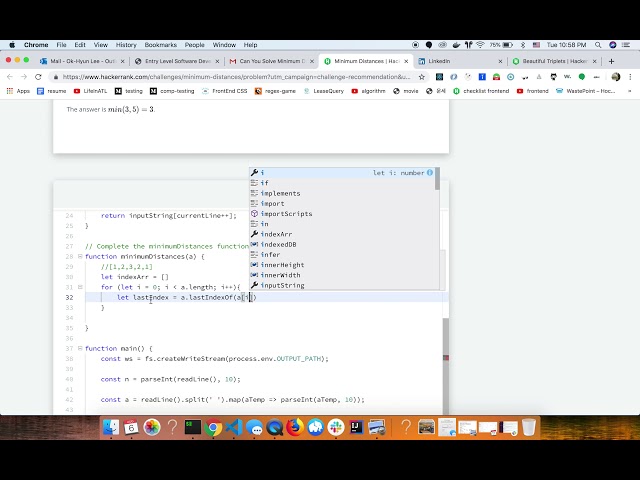Open the FrontEnd CSS bookmark
This screenshot has height=480, width=640.
[x=224, y=91]
